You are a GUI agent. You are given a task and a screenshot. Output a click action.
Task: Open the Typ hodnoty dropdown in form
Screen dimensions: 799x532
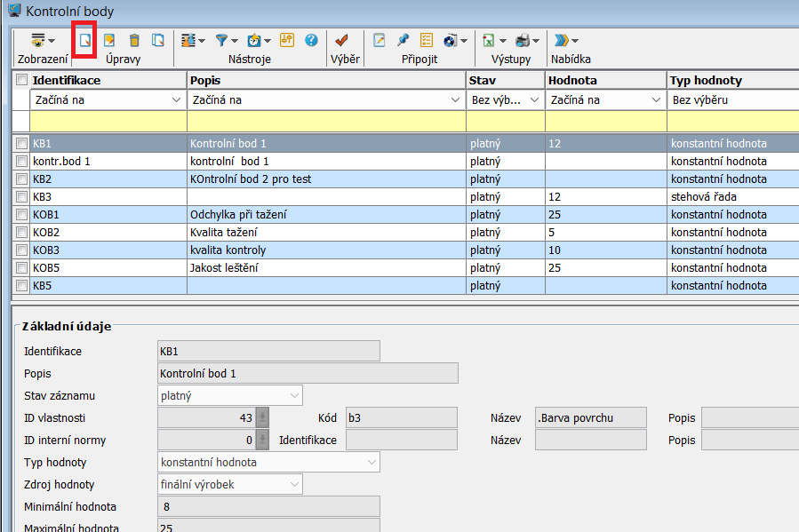tap(372, 463)
